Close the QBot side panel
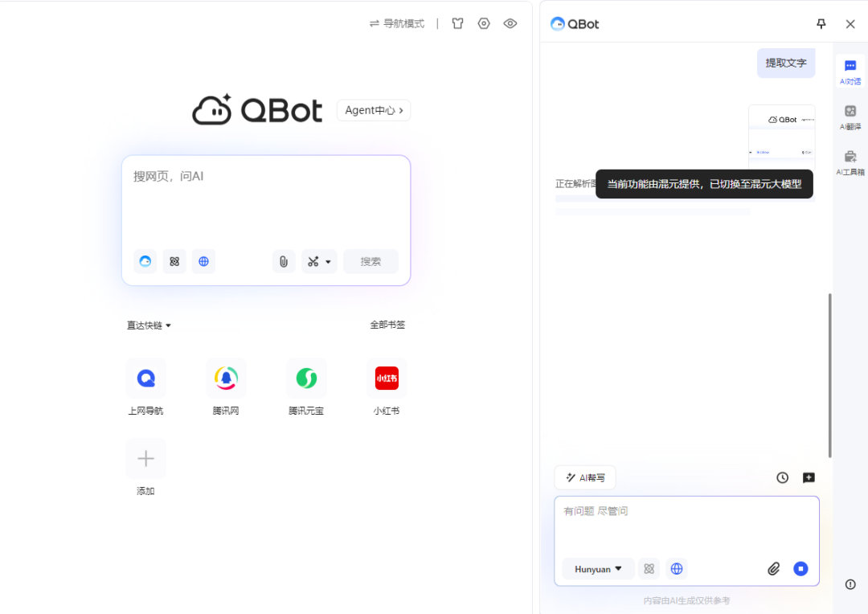Image resolution: width=868 pixels, height=614 pixels. click(850, 24)
